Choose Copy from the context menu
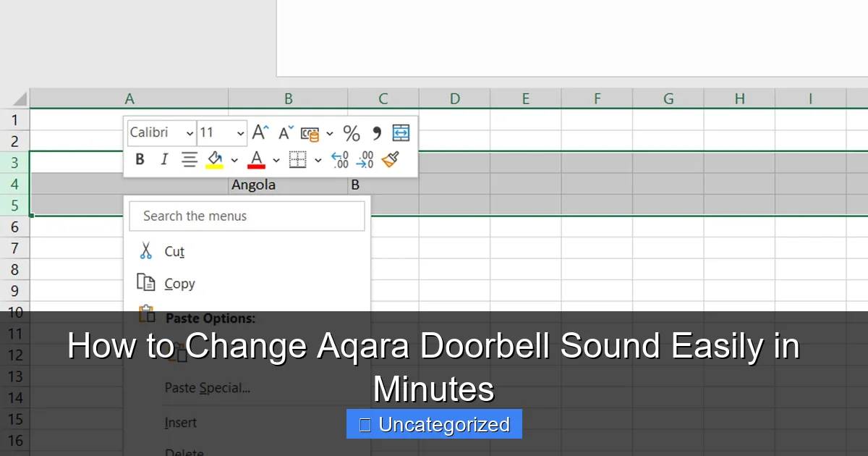The width and height of the screenshot is (868, 456). (180, 284)
